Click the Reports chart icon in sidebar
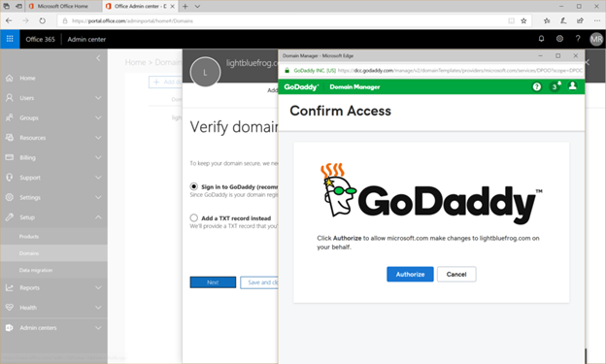The image size is (606, 364). click(10, 288)
